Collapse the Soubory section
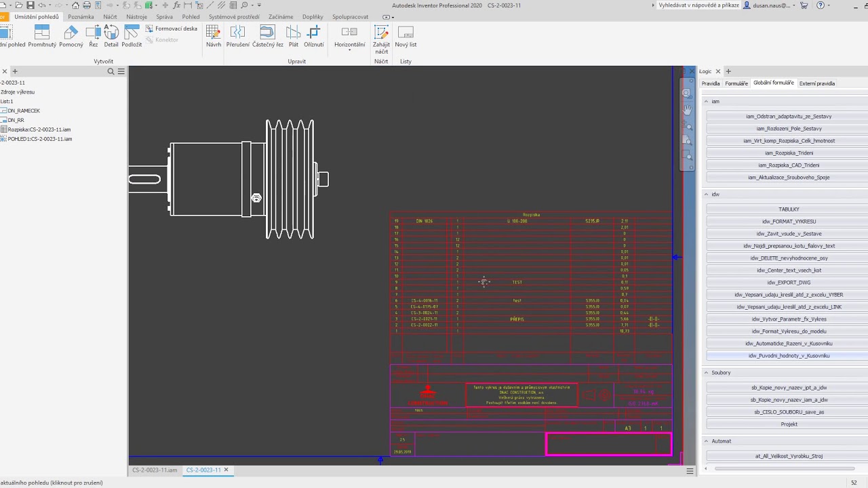Screen dimensions: 868x488 [706, 373]
